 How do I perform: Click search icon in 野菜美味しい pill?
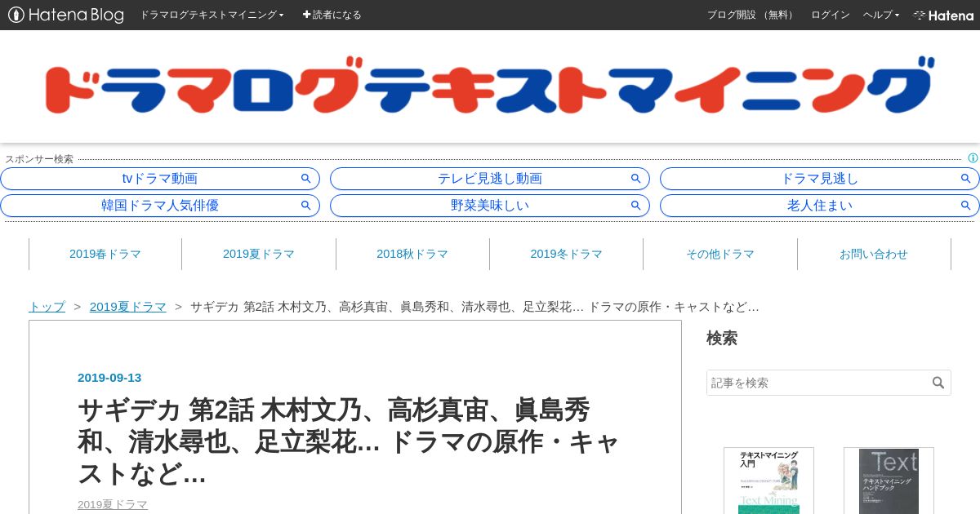coord(636,206)
